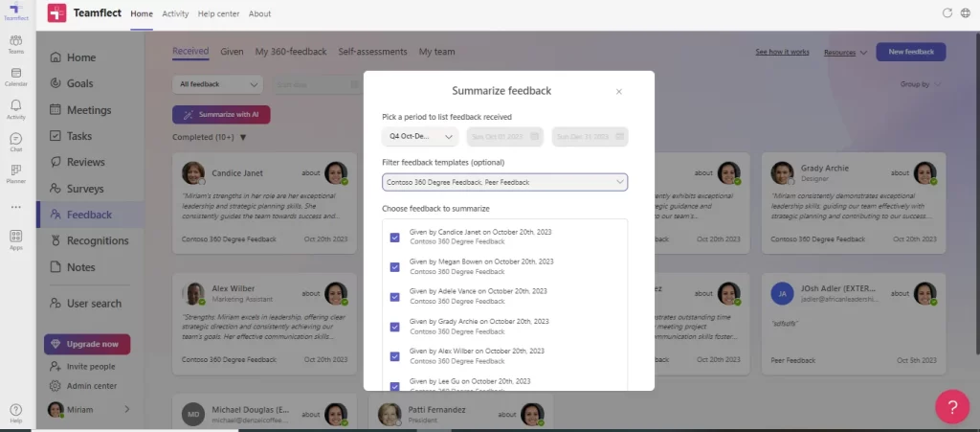980x432 pixels.
Task: Click the New feedback button
Action: point(911,52)
